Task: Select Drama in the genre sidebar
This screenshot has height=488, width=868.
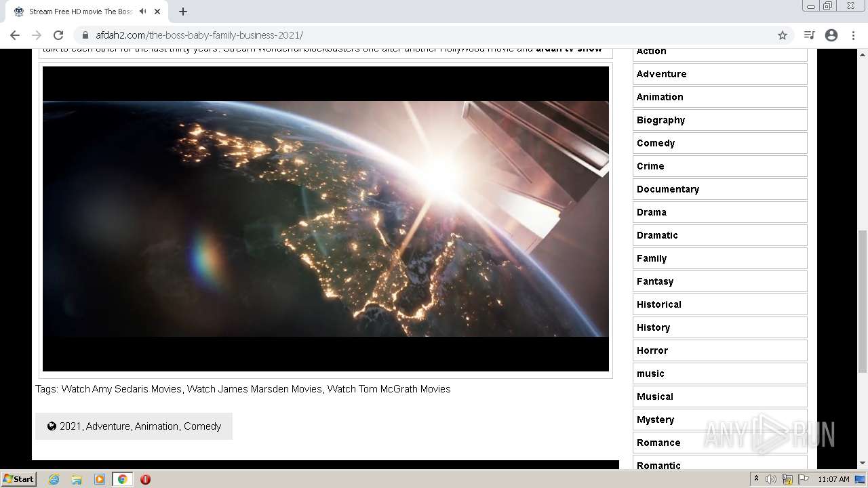Action: [x=719, y=212]
